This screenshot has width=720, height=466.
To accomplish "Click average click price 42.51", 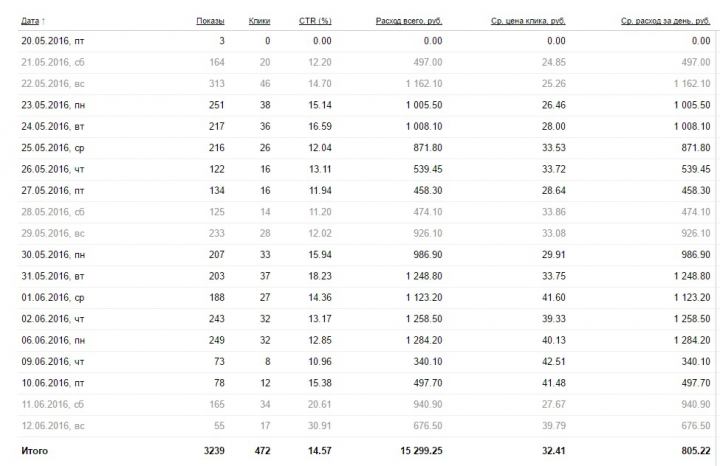I will point(554,361).
